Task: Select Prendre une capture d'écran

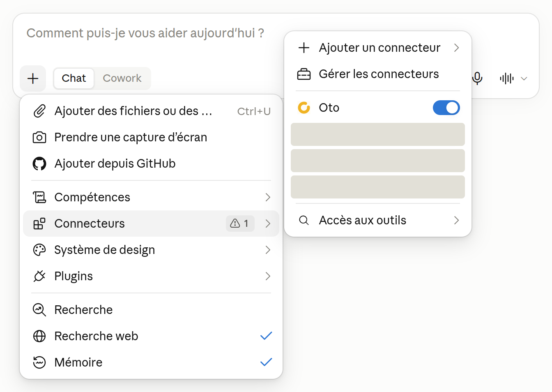Action: click(x=151, y=137)
